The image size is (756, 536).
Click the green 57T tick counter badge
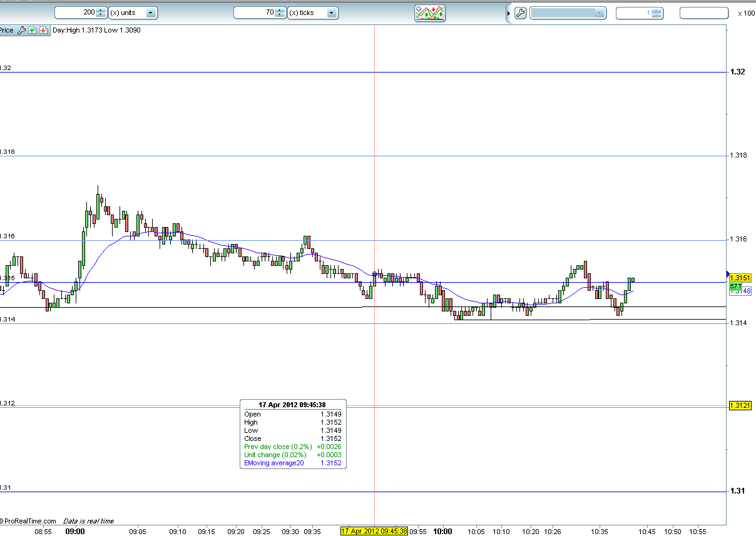coord(735,286)
